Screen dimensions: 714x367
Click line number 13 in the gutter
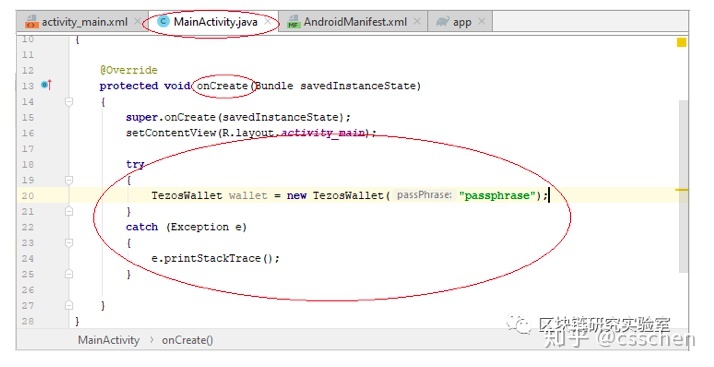pyautogui.click(x=28, y=86)
